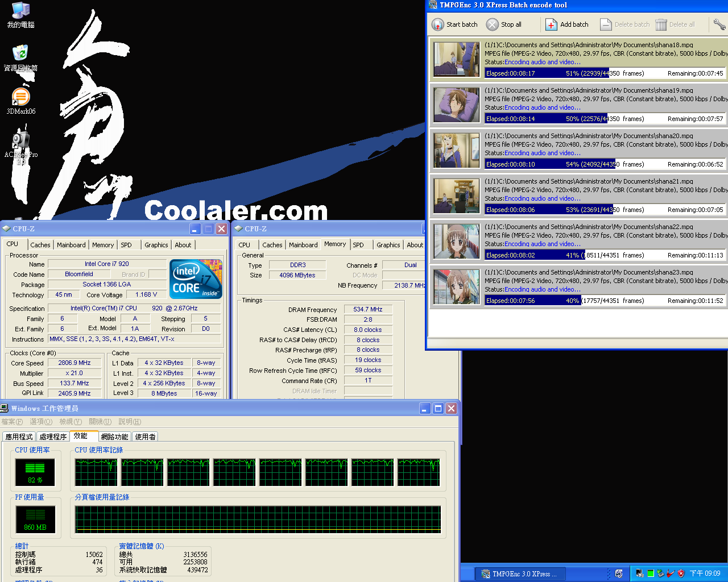
Task: Switch to SPD tab in left CPU-Z
Action: [x=126, y=245]
